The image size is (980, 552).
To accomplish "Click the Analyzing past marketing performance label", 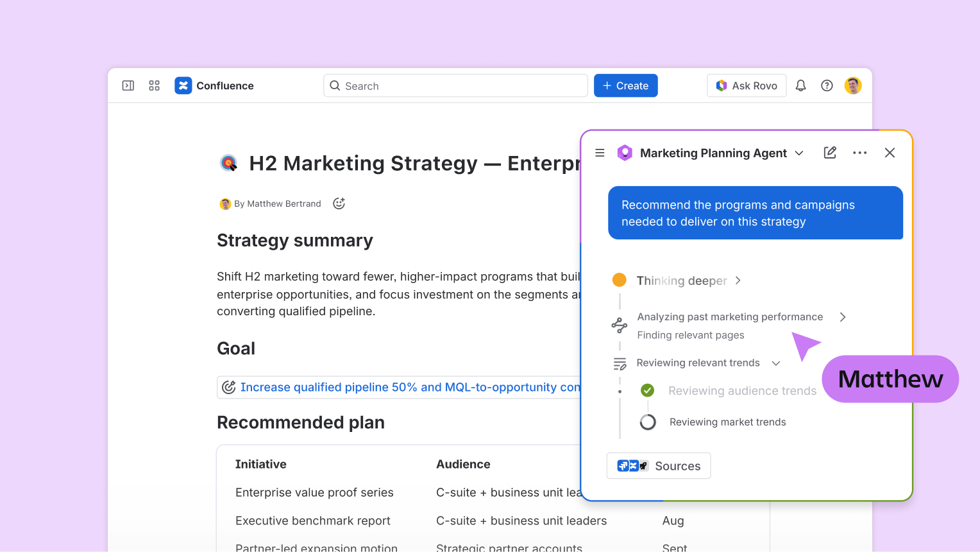I will 730,316.
